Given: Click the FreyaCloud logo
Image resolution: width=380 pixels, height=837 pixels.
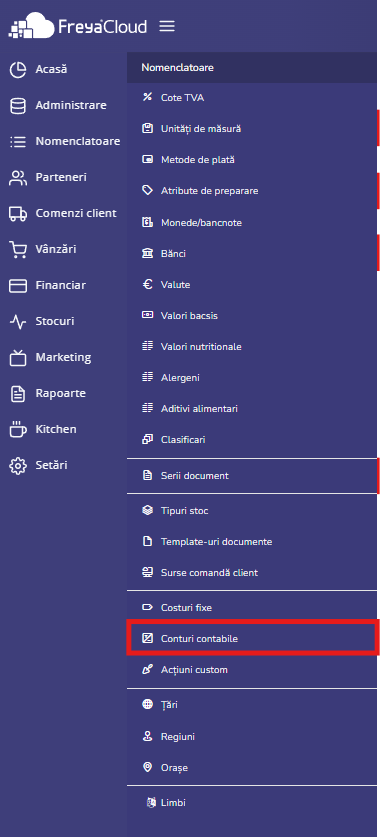Looking at the screenshot, I should 78,26.
